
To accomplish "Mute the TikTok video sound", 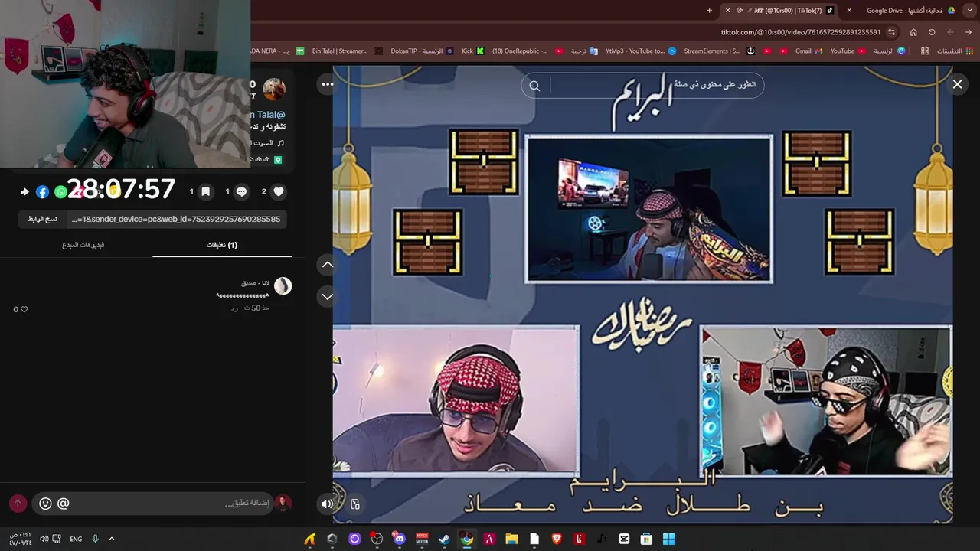I will (x=327, y=504).
